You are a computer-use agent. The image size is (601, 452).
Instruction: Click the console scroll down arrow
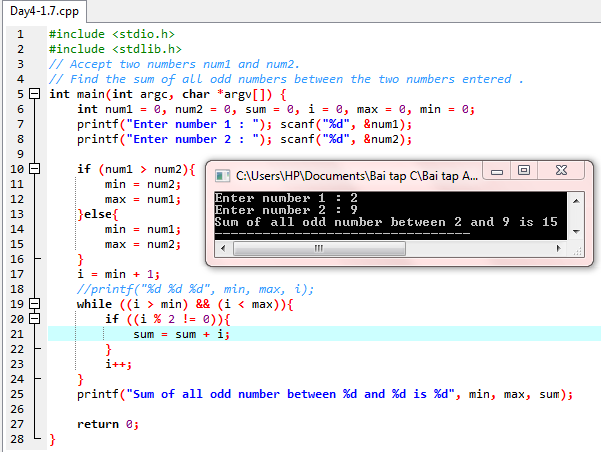[x=576, y=232]
